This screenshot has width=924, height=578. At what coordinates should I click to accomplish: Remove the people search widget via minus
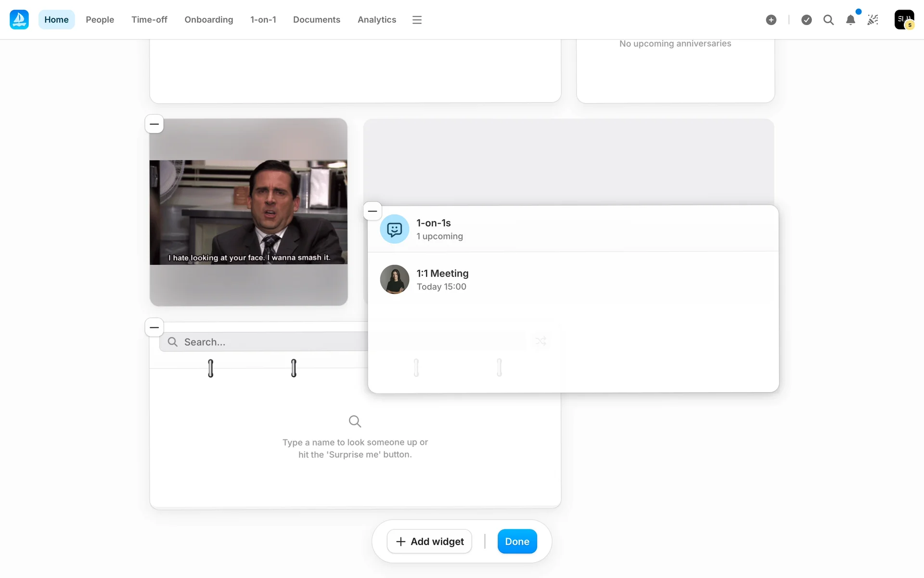154,328
